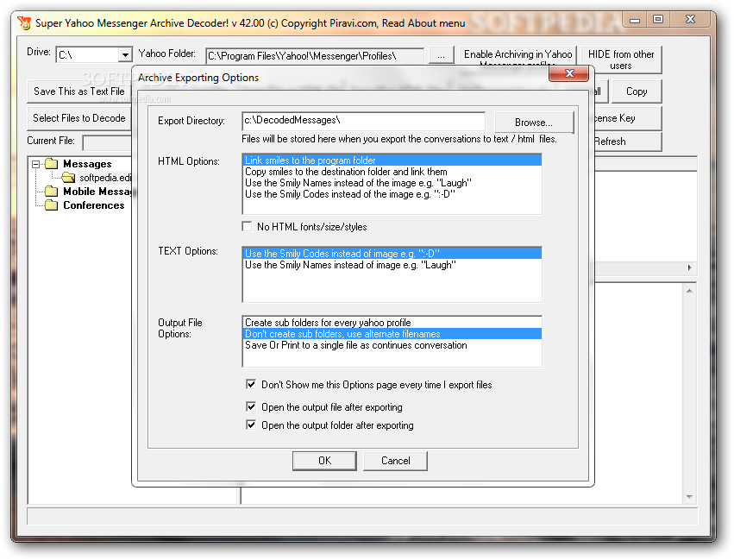Screen dimensions: 734x560
Task: Select the softpedia.edi folder icon
Action: tap(68, 177)
